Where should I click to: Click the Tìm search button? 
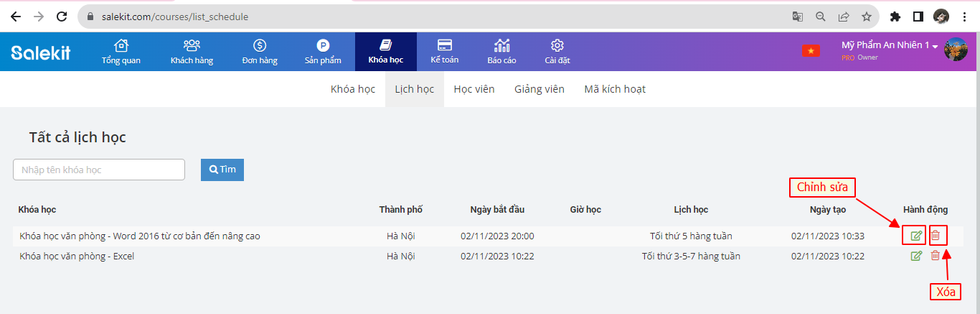(x=222, y=170)
